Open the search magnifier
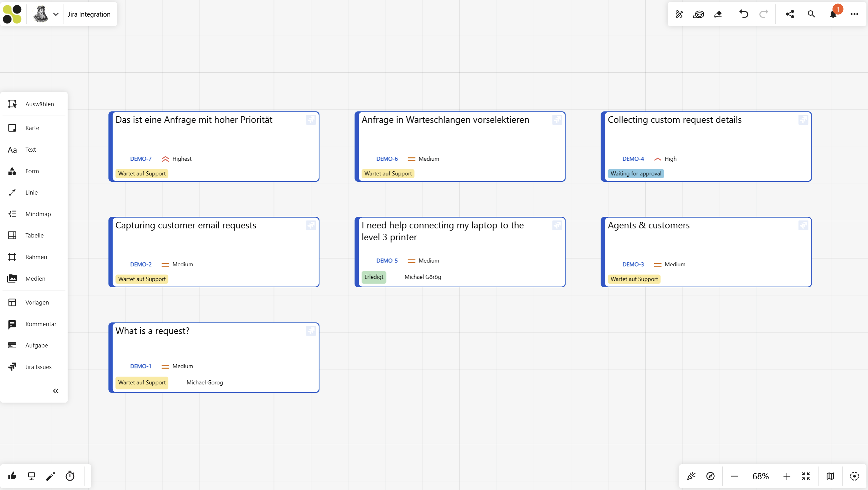 (811, 14)
